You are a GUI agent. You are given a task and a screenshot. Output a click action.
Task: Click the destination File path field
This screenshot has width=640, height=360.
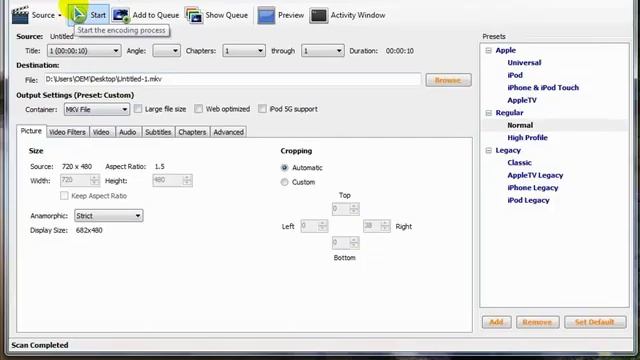coord(232,79)
